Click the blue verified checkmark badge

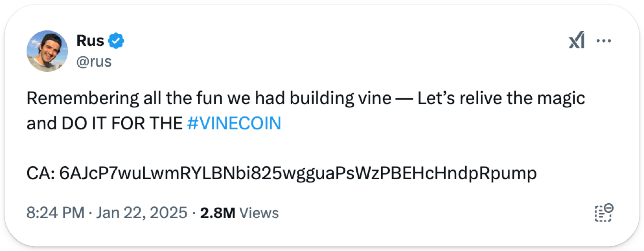(116, 41)
